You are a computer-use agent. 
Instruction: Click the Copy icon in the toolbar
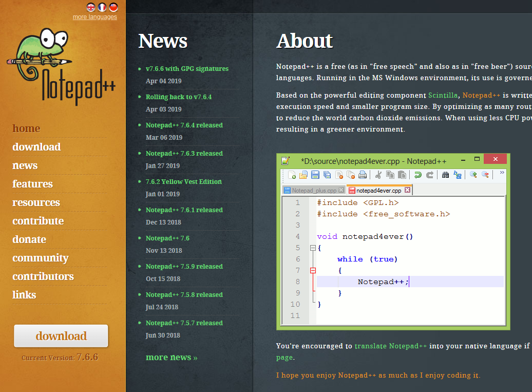[390, 175]
